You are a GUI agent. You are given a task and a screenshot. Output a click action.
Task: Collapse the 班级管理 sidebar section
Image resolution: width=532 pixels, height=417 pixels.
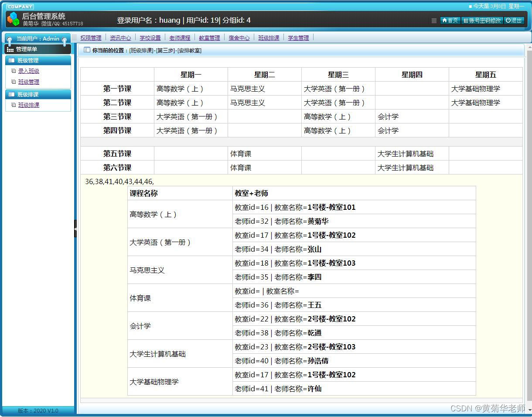(38, 60)
